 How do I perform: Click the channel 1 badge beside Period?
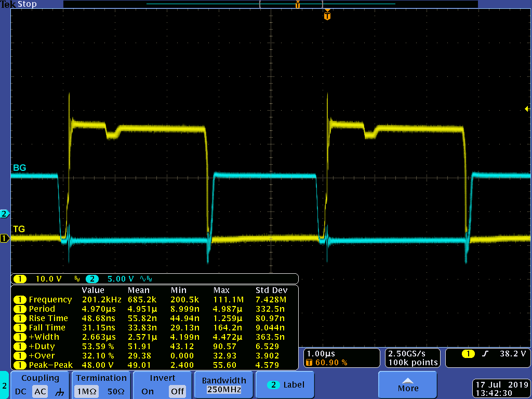coord(20,309)
